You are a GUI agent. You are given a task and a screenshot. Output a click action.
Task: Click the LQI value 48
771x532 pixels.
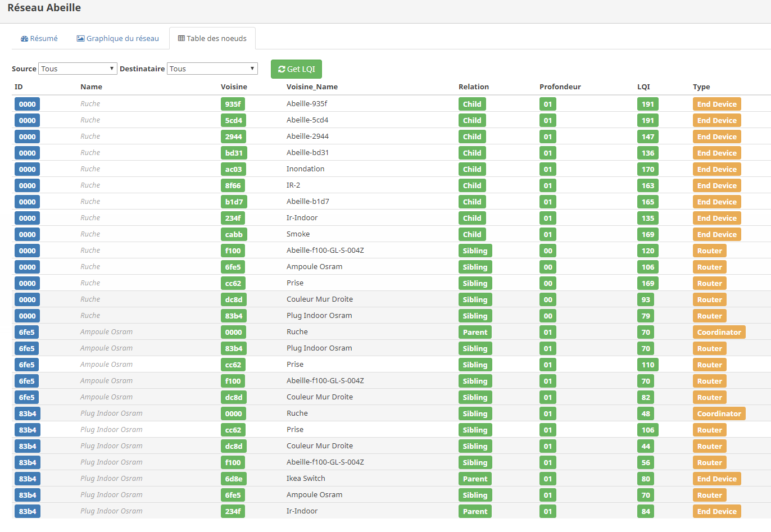(x=646, y=413)
